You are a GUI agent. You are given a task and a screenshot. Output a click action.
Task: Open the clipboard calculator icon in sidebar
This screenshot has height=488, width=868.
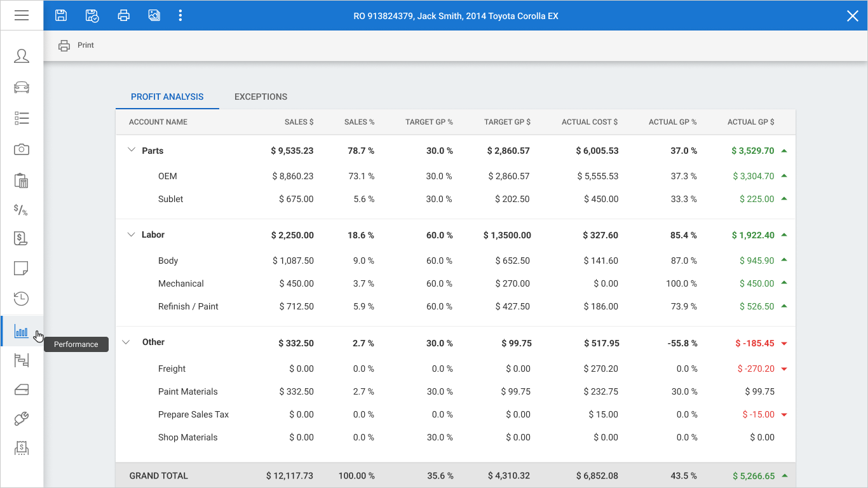(22, 180)
